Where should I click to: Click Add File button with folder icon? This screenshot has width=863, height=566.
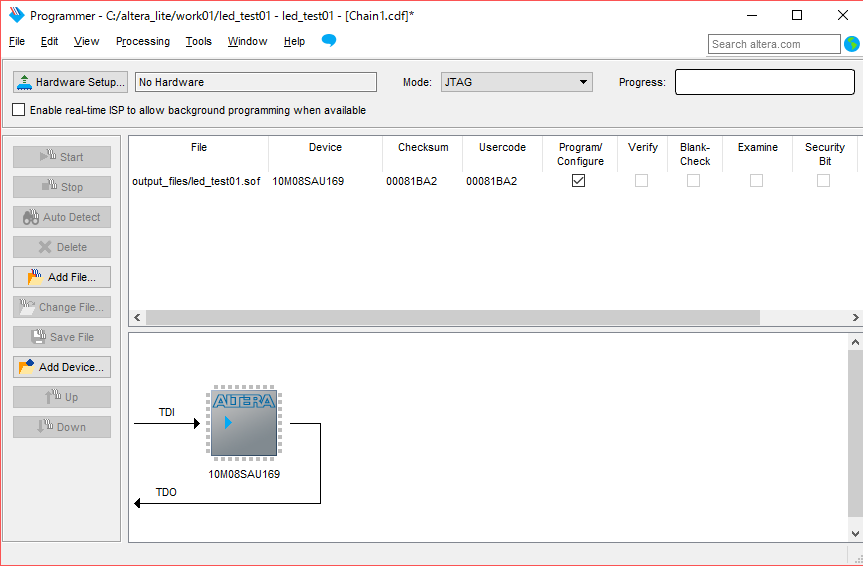pyautogui.click(x=62, y=277)
